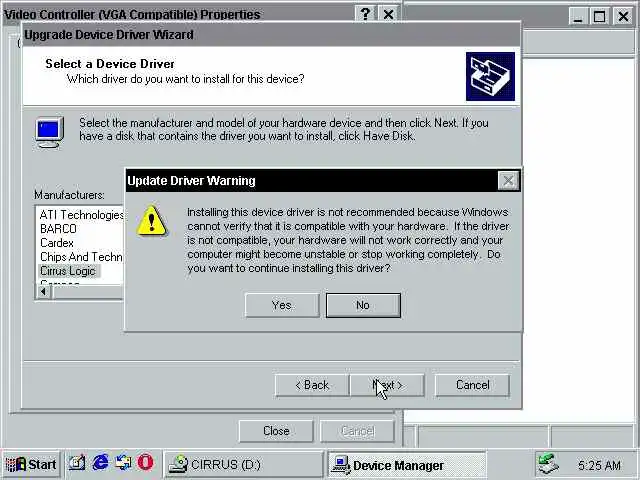The height and width of the screenshot is (480, 640).
Task: Click No in Update Driver Warning dialog
Action: pyautogui.click(x=363, y=305)
